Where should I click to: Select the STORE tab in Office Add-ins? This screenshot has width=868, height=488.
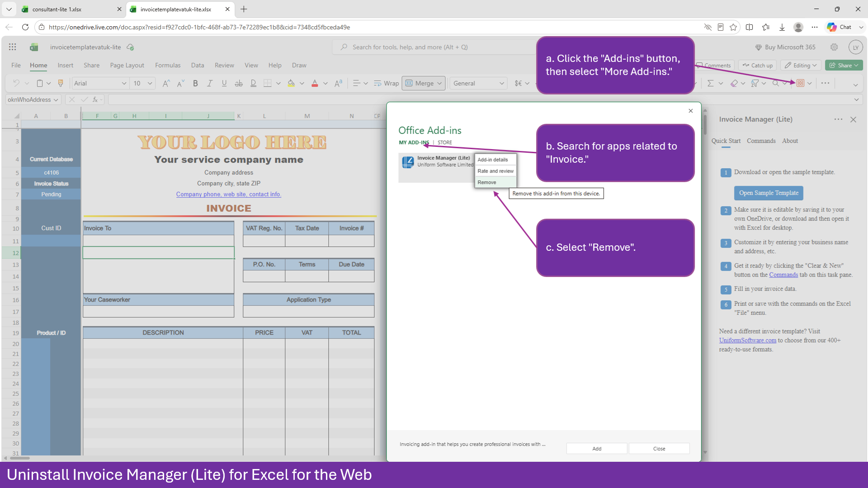pos(444,142)
